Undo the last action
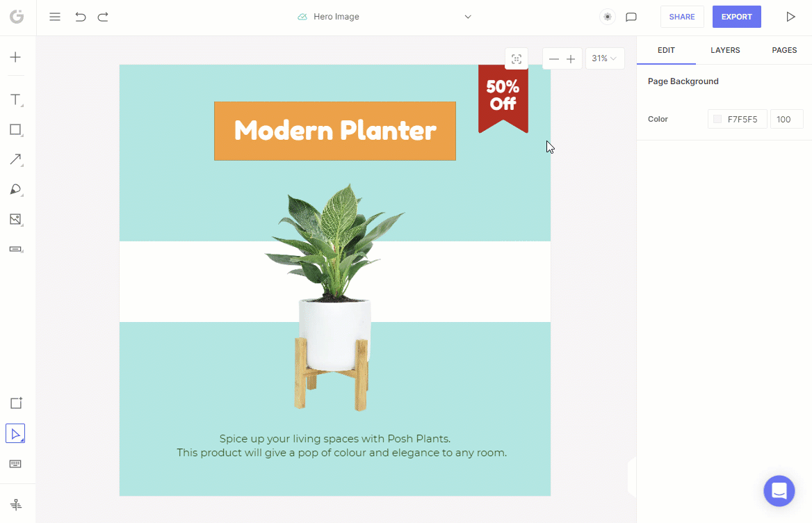This screenshot has width=812, height=523. [80, 17]
